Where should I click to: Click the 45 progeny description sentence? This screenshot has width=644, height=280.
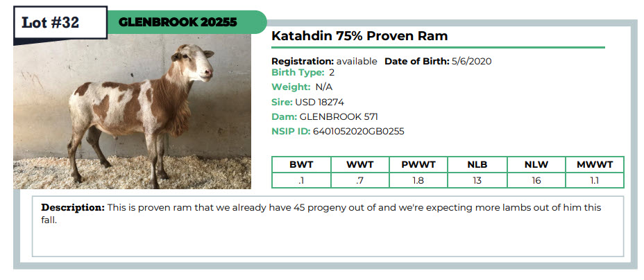point(321,213)
